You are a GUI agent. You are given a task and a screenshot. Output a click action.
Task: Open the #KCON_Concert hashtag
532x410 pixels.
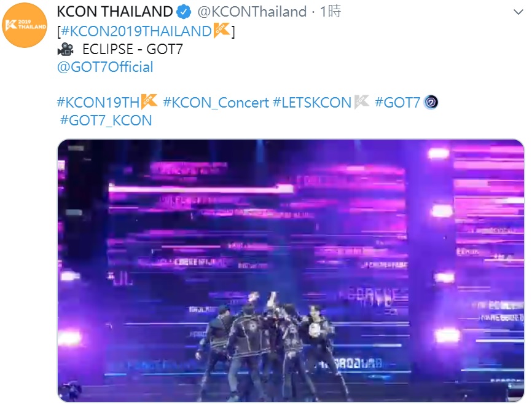216,103
